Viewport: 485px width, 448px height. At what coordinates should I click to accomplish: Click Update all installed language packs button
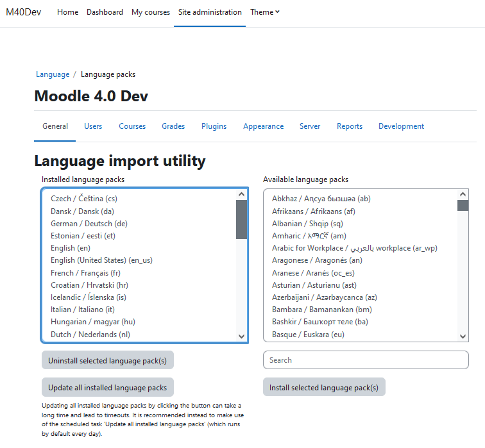[108, 387]
